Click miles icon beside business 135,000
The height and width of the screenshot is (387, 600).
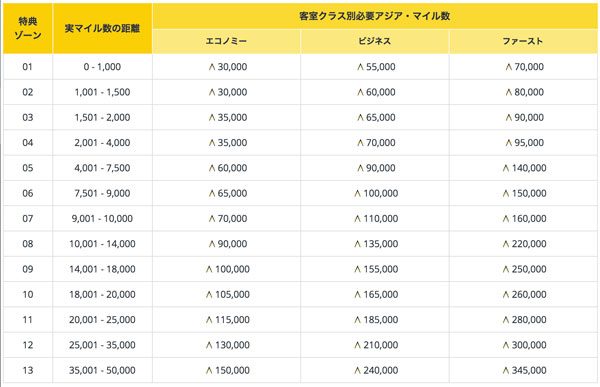click(358, 244)
